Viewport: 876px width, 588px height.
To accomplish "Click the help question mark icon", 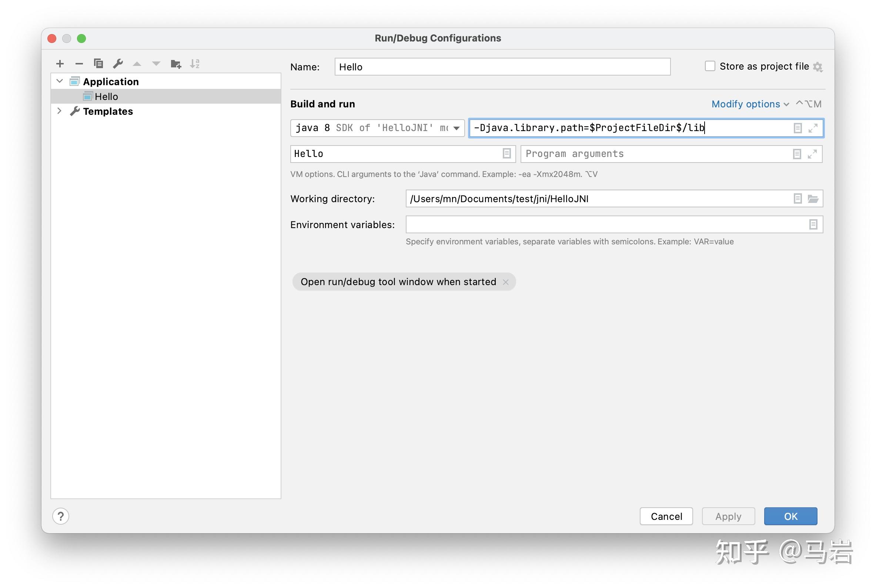I will point(61,516).
